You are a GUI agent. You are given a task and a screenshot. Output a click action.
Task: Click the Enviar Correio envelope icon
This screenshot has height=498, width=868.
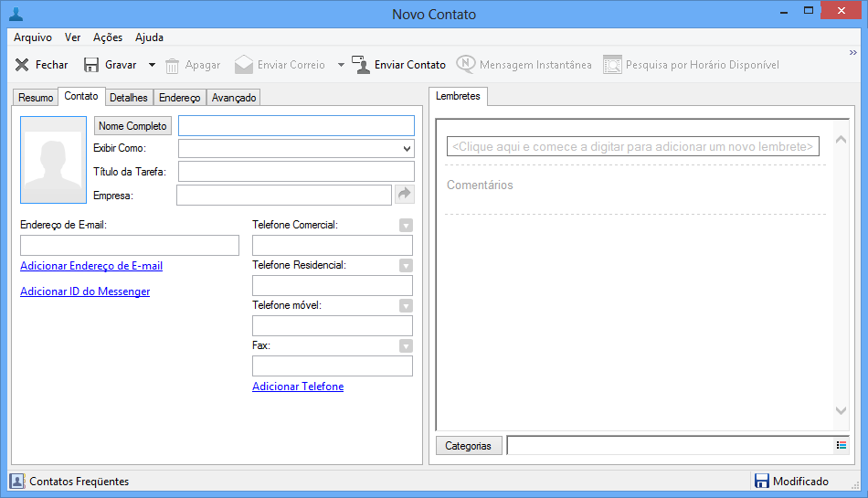(243, 65)
